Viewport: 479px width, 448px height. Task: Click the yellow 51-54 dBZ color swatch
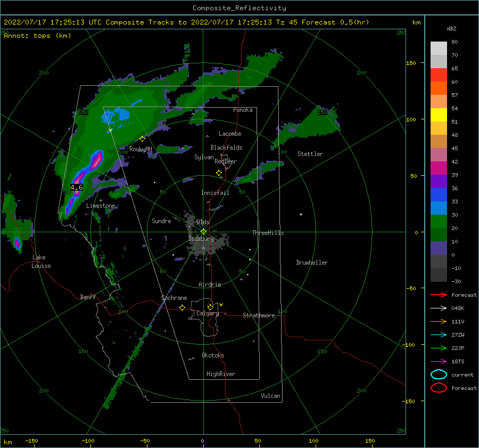439,115
